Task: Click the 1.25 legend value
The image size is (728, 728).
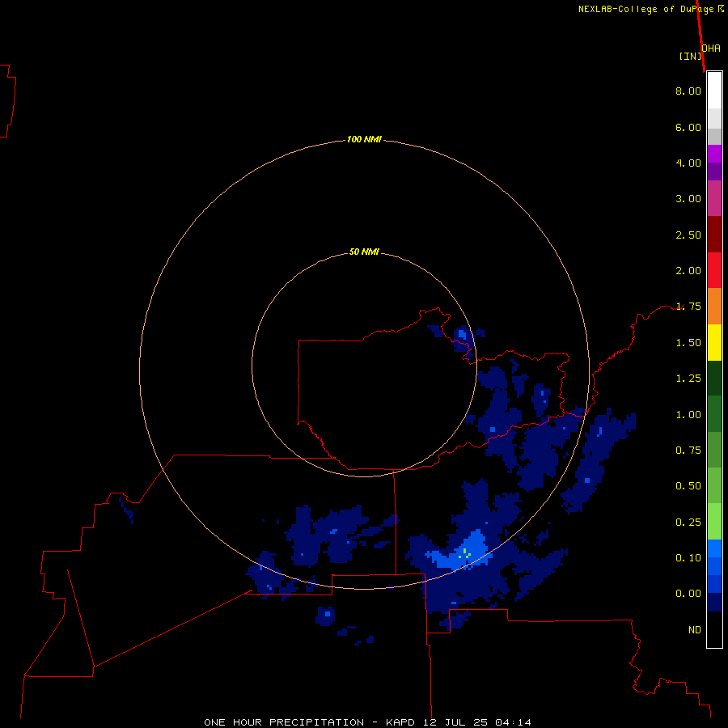Action: click(x=688, y=379)
